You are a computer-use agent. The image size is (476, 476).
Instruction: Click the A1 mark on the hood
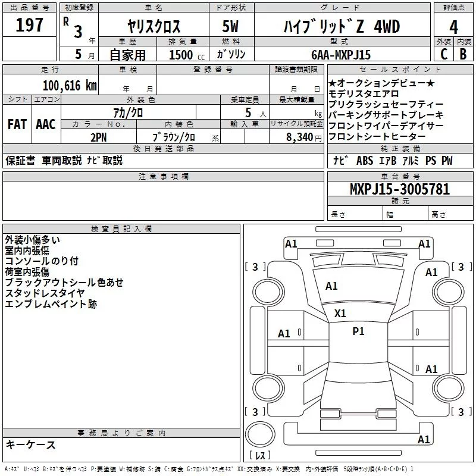331,286
